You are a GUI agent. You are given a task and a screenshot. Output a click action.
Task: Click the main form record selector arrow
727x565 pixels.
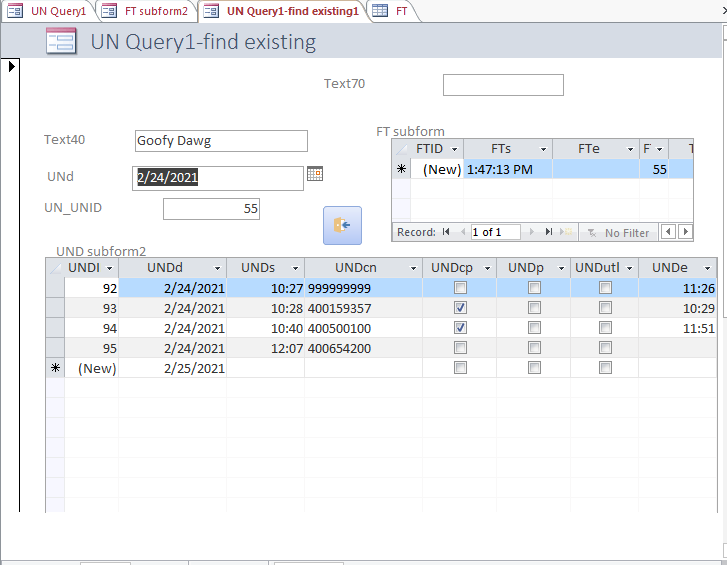click(12, 66)
